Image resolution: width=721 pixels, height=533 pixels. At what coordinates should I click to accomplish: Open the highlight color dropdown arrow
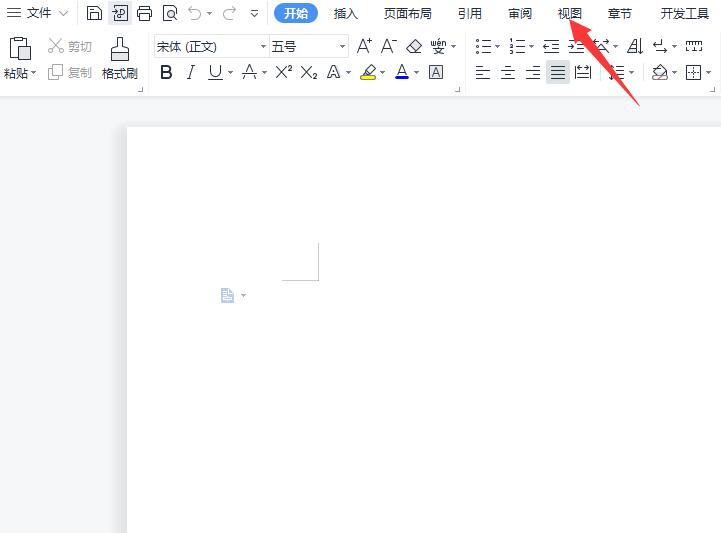(382, 72)
